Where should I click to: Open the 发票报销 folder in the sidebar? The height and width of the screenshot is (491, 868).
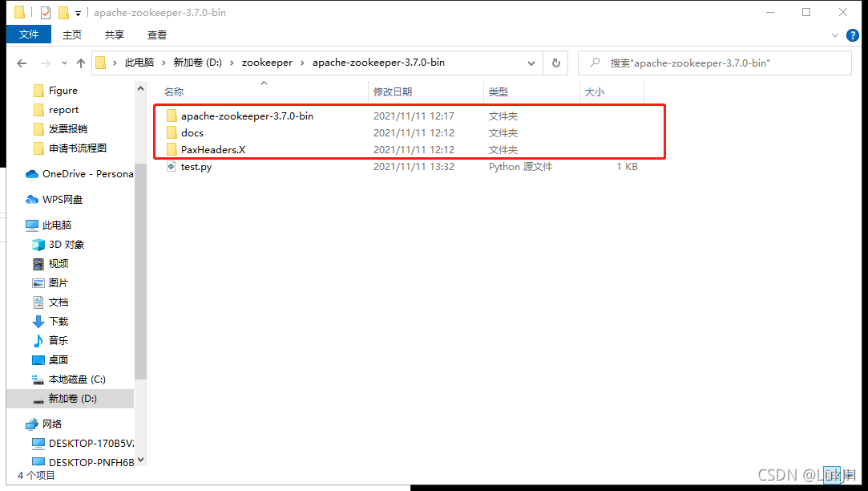coord(67,129)
